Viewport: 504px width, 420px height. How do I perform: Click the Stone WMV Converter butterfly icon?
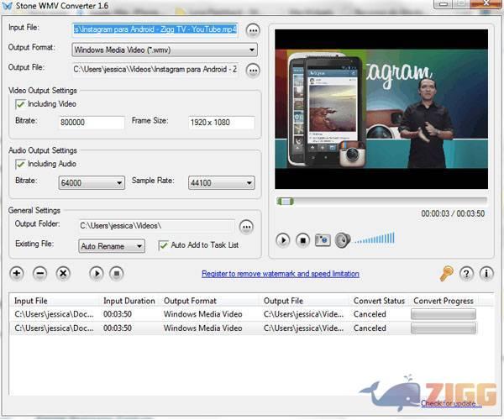tap(7, 6)
